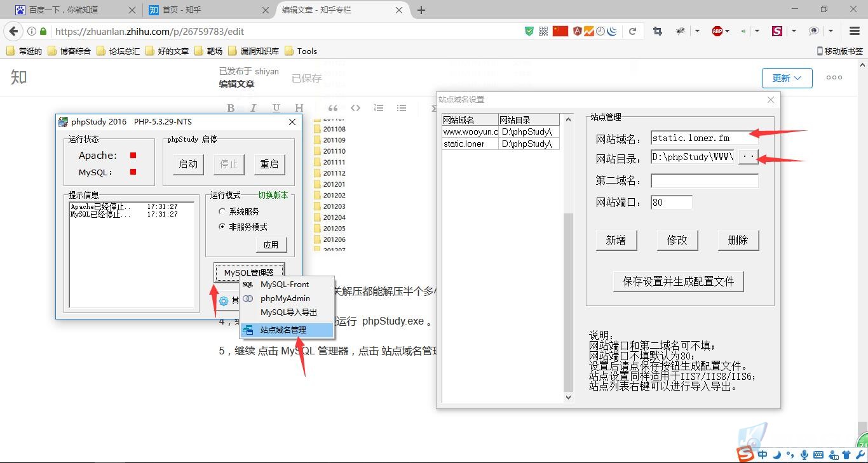Expand dropdown arrow next to ABP icon
Image resolution: width=868 pixels, height=463 pixels.
click(x=727, y=31)
